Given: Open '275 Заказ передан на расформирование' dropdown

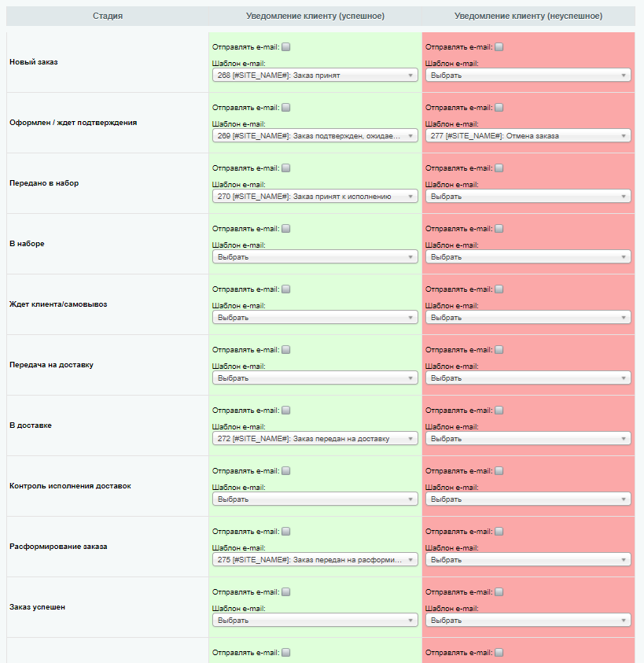Looking at the screenshot, I should (315, 560).
